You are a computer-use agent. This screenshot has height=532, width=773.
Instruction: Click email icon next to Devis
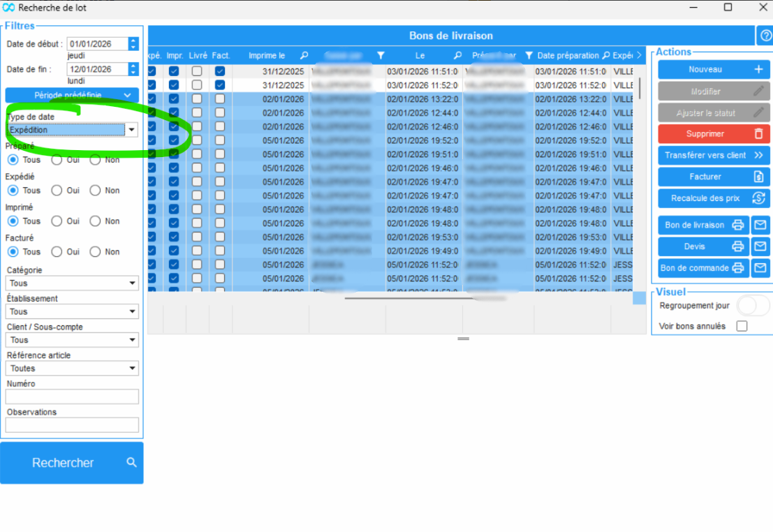coord(760,246)
